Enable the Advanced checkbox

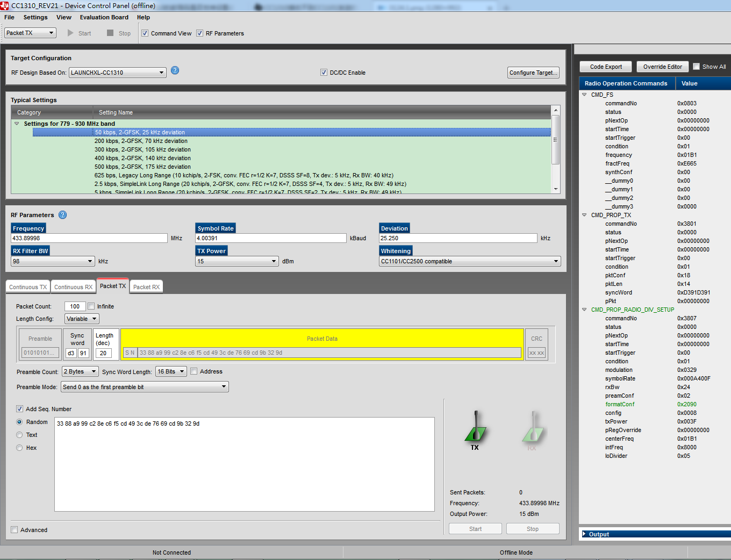(15, 530)
